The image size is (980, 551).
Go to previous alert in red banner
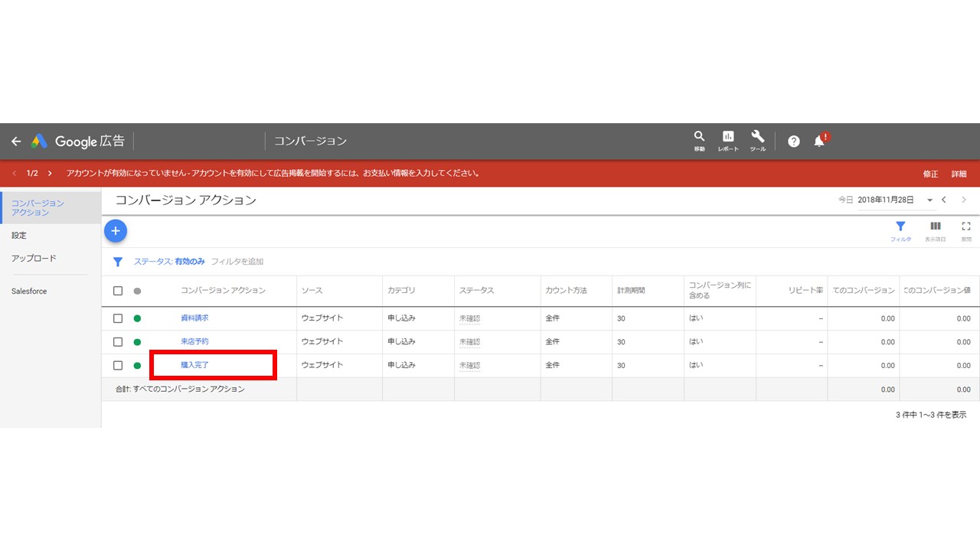pyautogui.click(x=14, y=174)
